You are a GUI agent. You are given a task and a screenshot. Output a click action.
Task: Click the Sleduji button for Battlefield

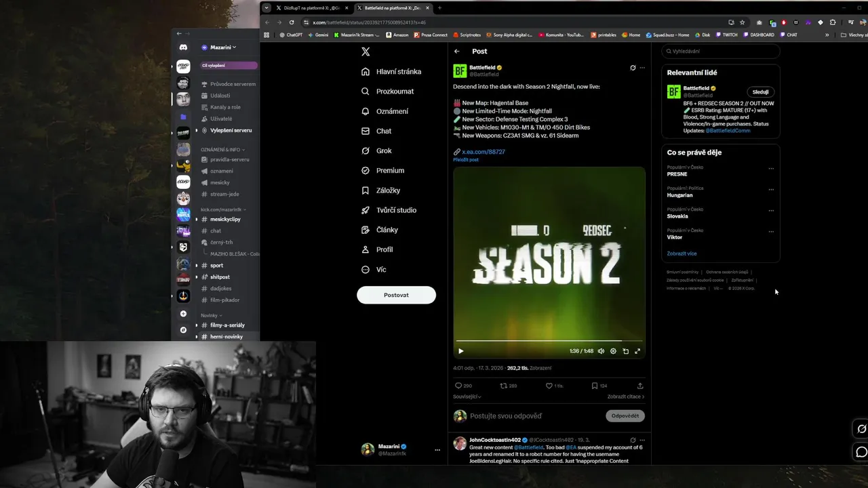760,92
